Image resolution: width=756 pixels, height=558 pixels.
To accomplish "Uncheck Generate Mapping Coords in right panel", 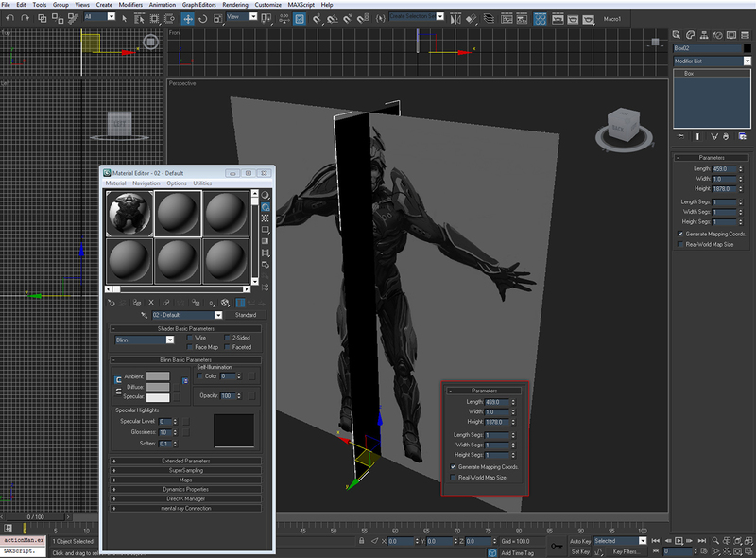I will coord(680,234).
